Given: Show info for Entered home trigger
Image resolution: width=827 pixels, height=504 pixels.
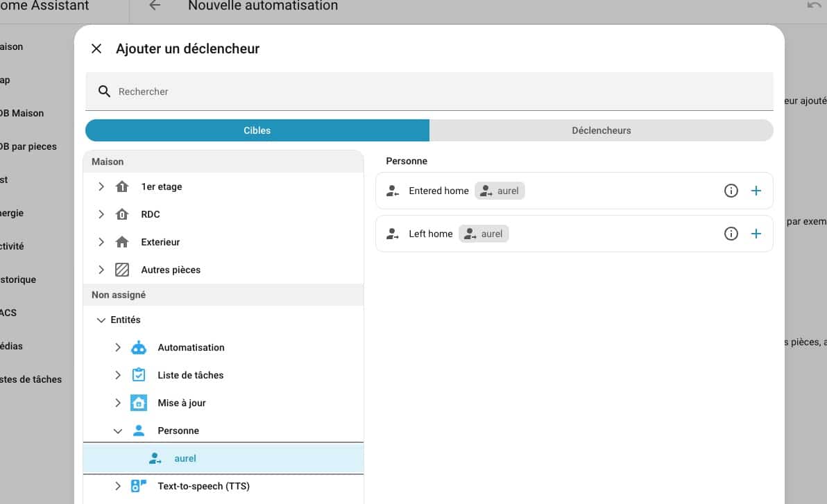Looking at the screenshot, I should [731, 191].
